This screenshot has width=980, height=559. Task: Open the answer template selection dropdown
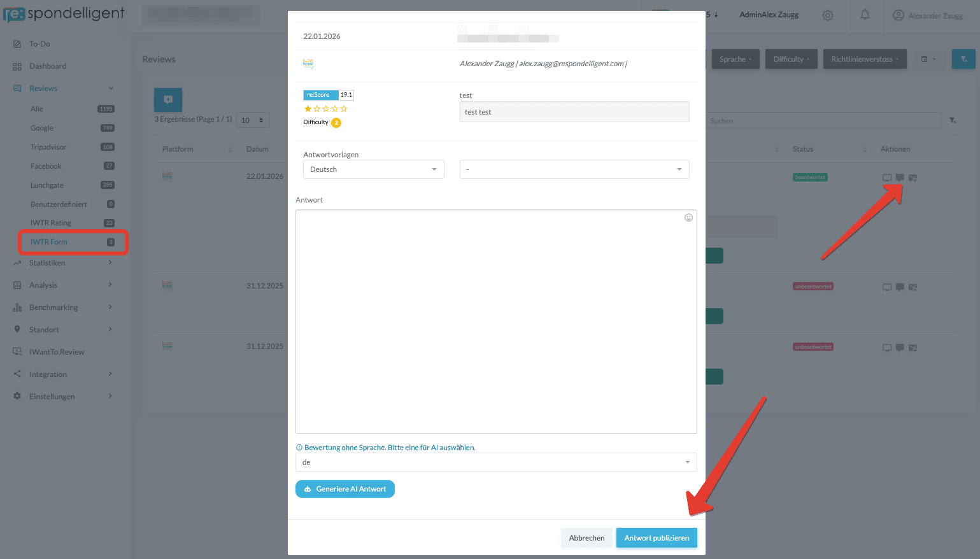click(574, 169)
